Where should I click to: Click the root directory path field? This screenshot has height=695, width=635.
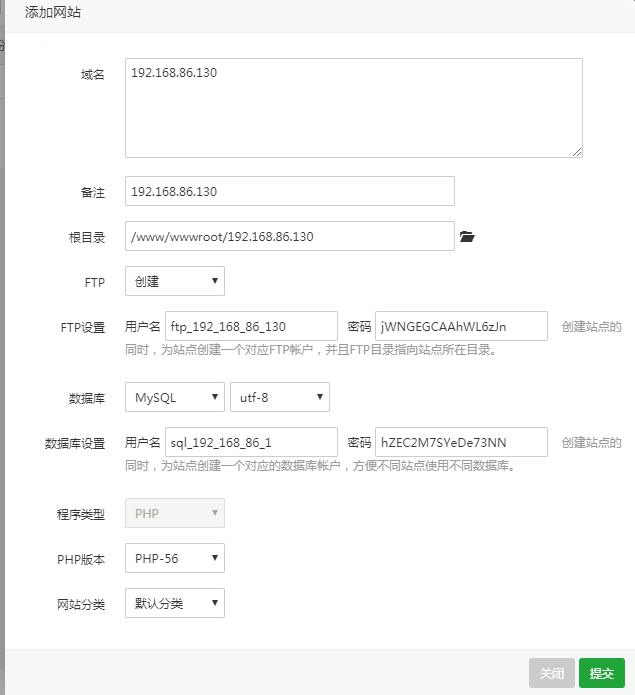tap(290, 236)
